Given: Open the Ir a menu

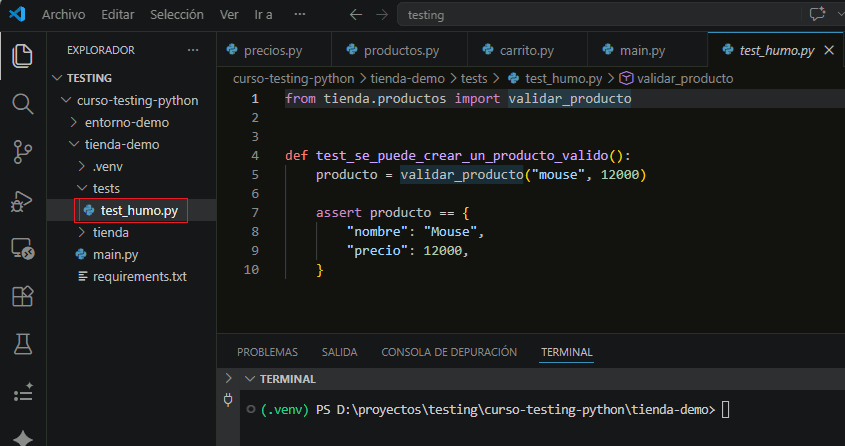Looking at the screenshot, I should pos(264,15).
